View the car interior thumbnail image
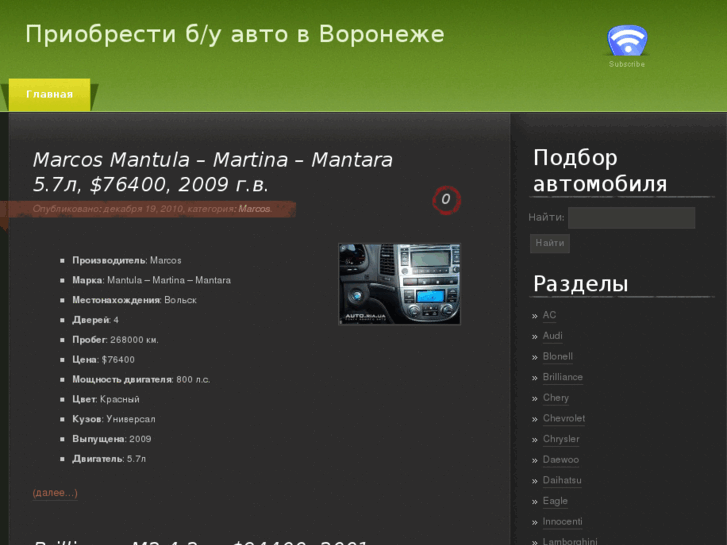Screen dimensions: 727x545 pyautogui.click(x=400, y=284)
